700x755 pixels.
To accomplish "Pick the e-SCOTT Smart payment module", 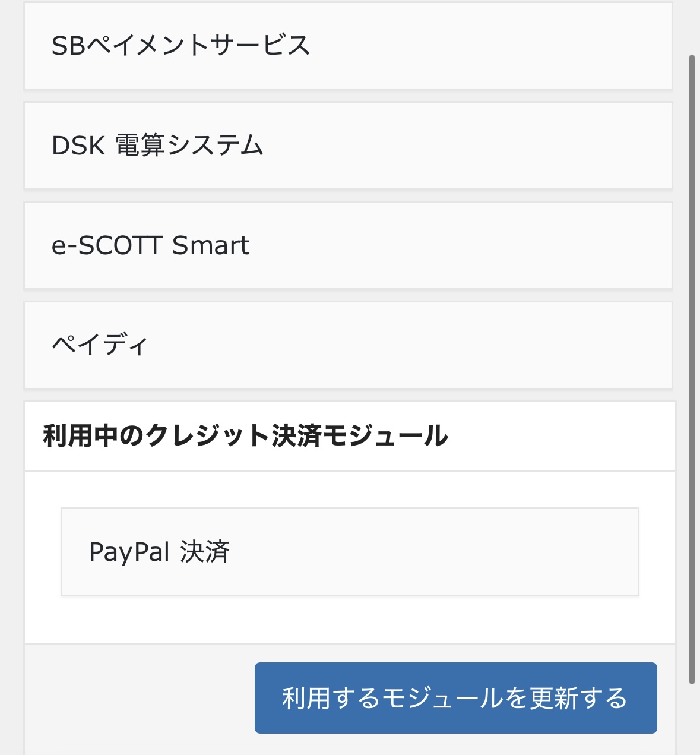I will [348, 245].
